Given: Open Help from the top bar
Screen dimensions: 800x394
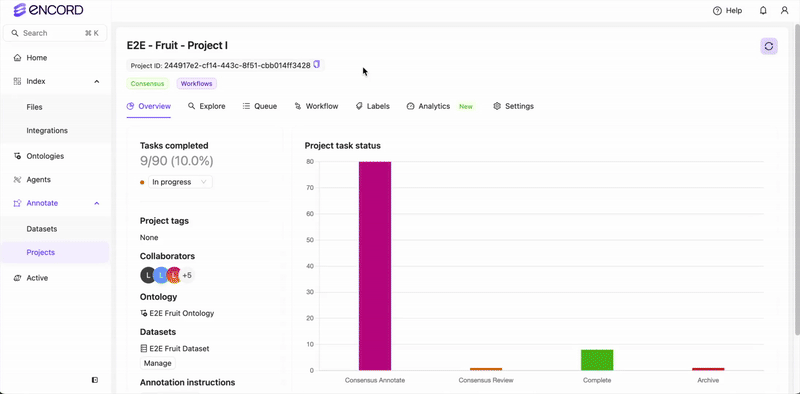Looking at the screenshot, I should point(728,11).
